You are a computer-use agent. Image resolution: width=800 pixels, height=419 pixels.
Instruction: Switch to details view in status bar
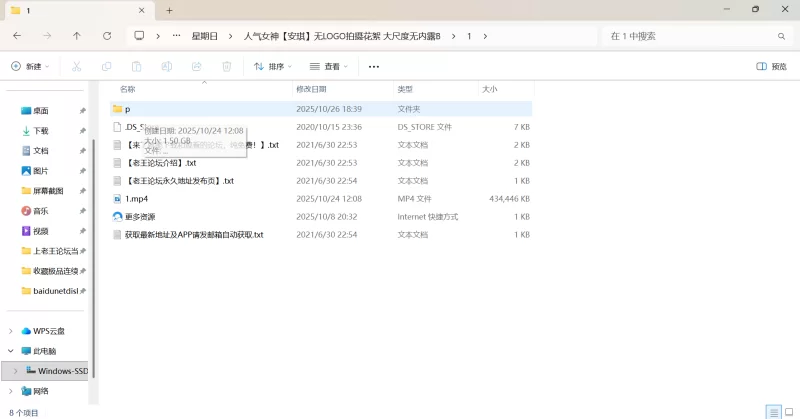pyautogui.click(x=772, y=412)
